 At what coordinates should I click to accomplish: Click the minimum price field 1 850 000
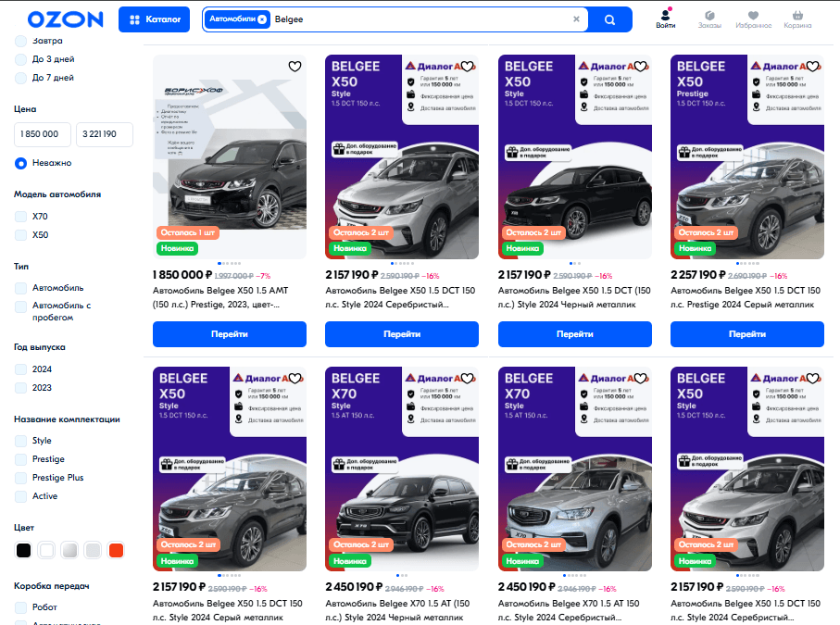[x=41, y=135]
